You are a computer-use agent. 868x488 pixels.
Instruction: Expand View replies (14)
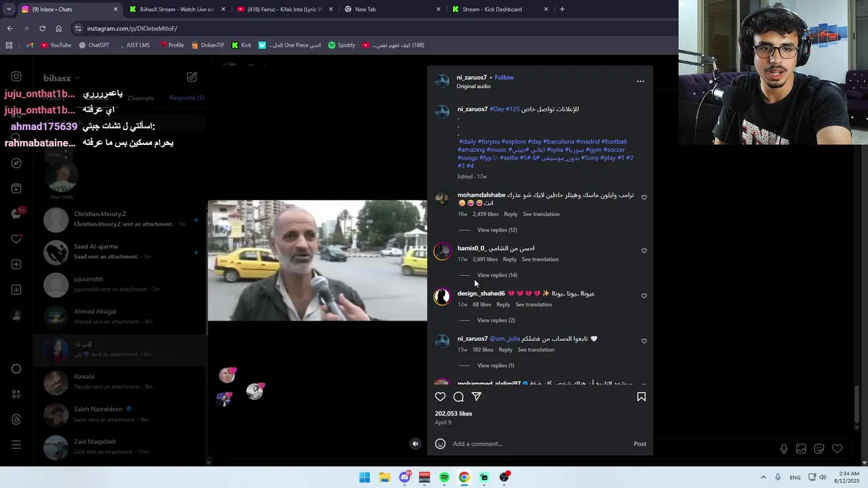(497, 275)
